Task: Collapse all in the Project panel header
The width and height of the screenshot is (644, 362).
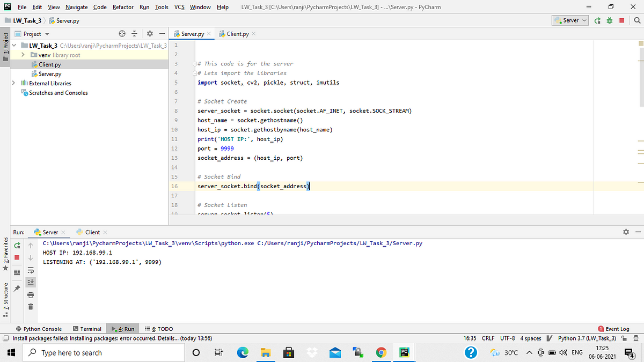Action: (x=135, y=34)
